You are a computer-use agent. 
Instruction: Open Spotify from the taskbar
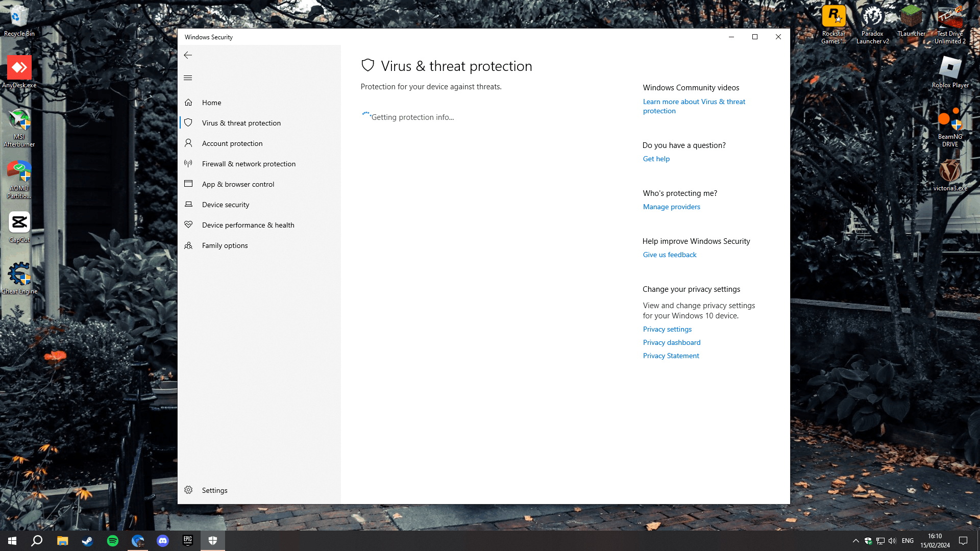(112, 541)
